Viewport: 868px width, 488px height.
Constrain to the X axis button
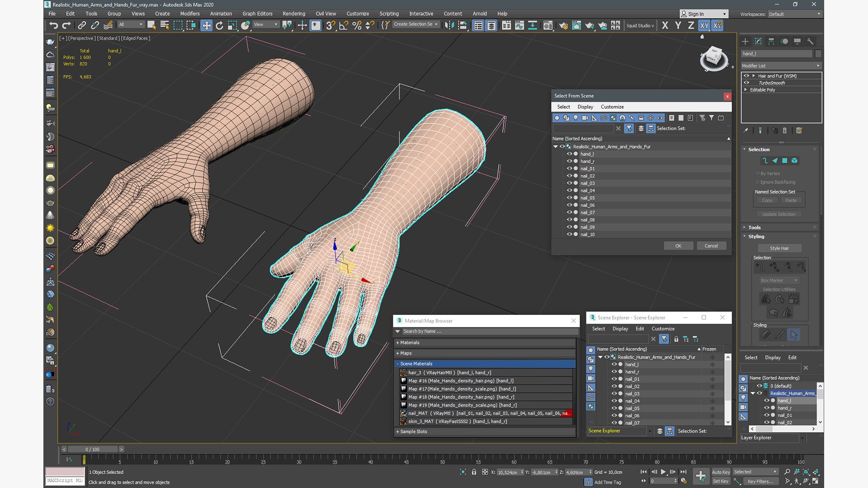point(665,25)
